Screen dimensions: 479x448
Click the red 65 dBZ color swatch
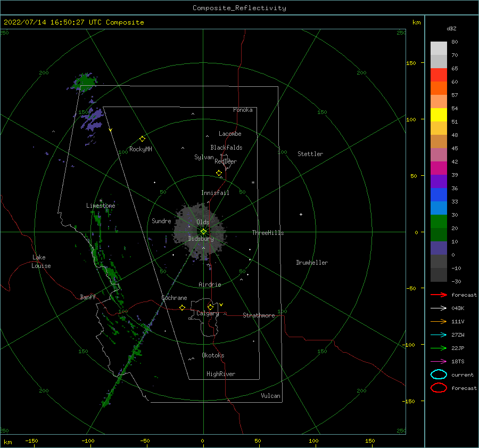(x=439, y=75)
